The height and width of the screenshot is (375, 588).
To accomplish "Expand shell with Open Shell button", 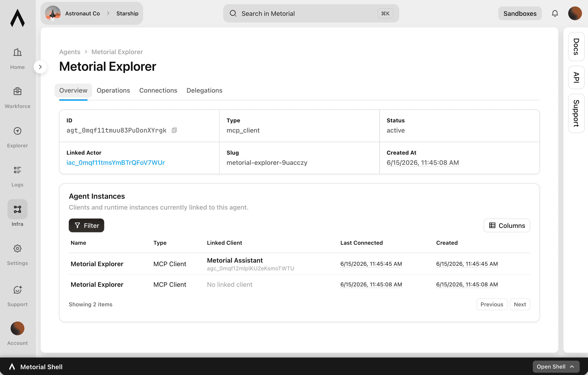I will [556, 366].
